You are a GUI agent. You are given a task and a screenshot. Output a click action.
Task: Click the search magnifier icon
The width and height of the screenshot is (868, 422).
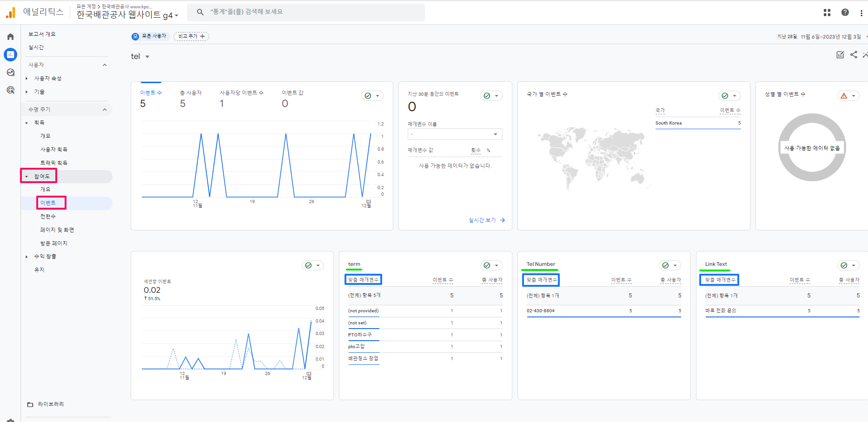[200, 12]
